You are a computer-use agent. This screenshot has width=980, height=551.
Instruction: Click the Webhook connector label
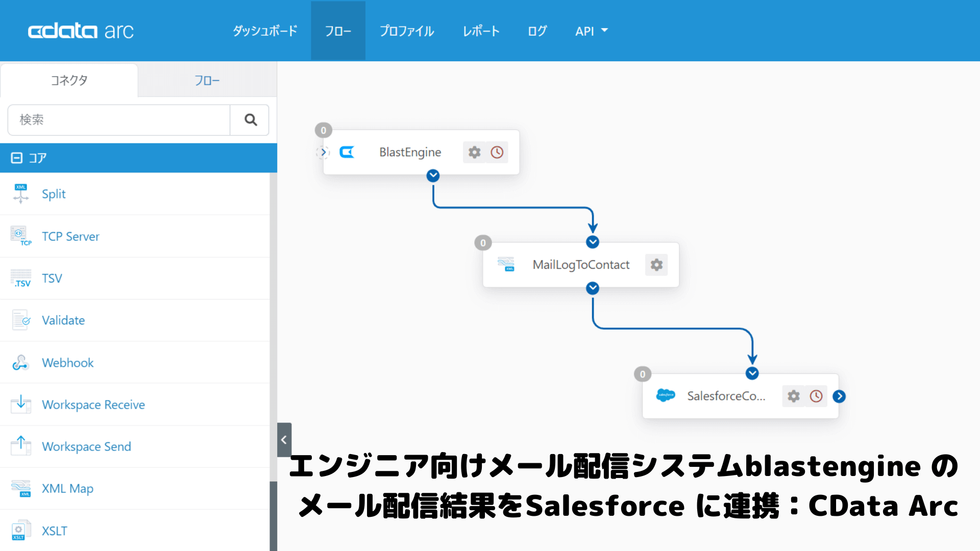coord(68,363)
